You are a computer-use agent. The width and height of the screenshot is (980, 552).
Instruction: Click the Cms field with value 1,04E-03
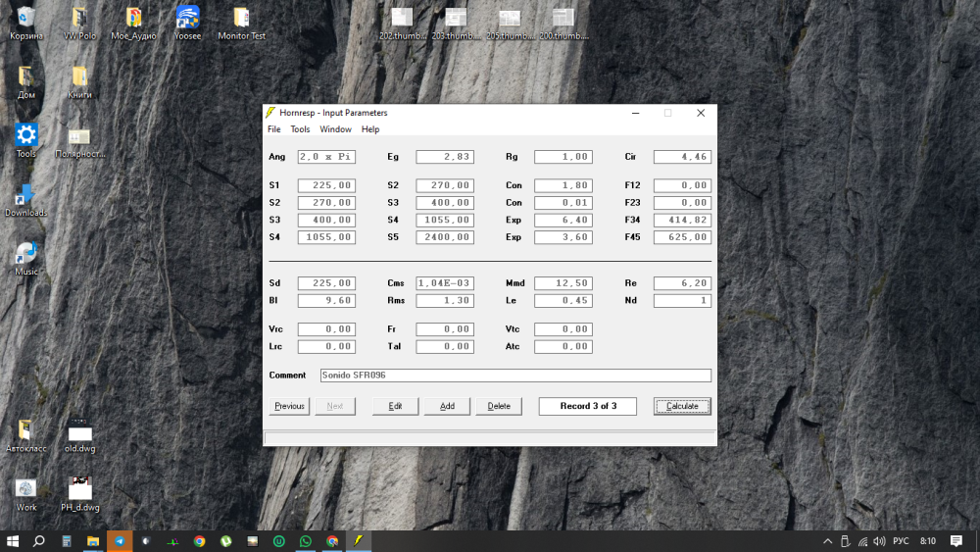click(x=445, y=283)
